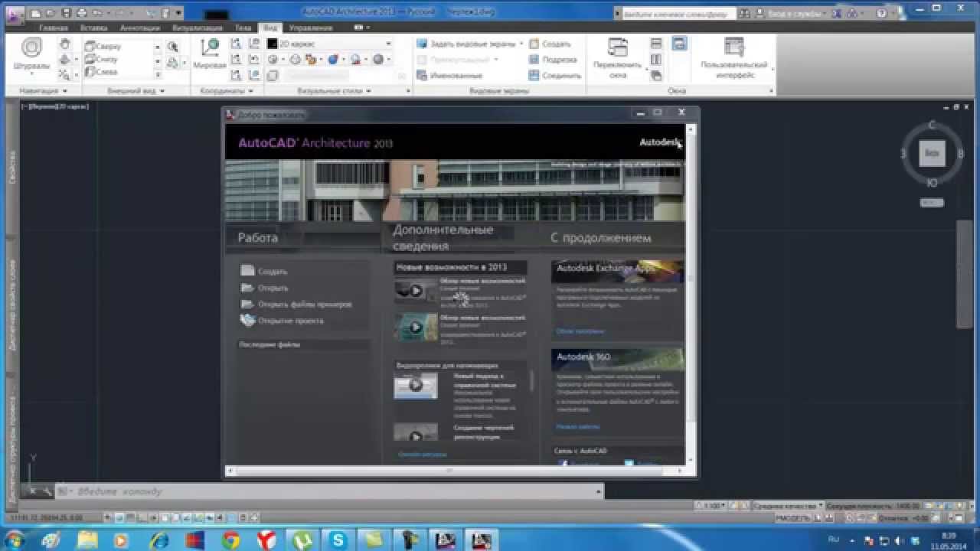Click the Autodesk 360 banner
This screenshot has width=980, height=551.
(x=617, y=360)
